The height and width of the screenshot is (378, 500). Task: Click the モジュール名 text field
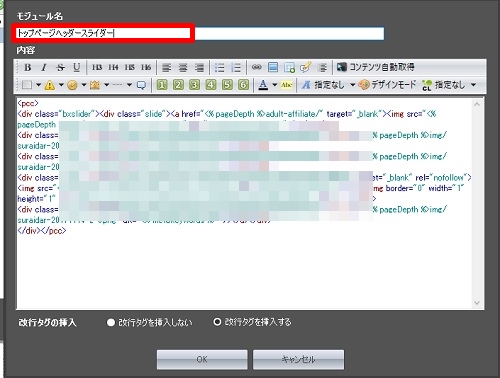pos(200,33)
